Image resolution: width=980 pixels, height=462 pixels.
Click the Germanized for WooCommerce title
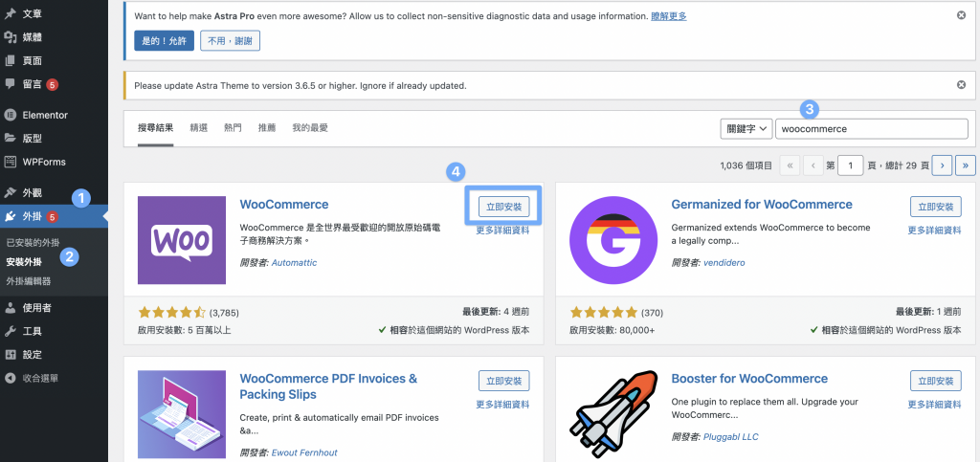coord(762,205)
